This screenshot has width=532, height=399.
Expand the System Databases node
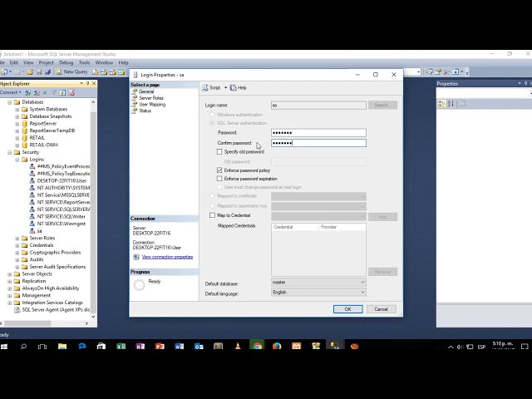point(17,109)
